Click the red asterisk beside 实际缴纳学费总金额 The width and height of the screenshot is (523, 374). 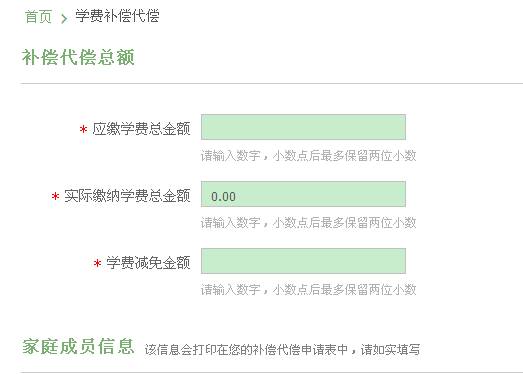[55, 196]
